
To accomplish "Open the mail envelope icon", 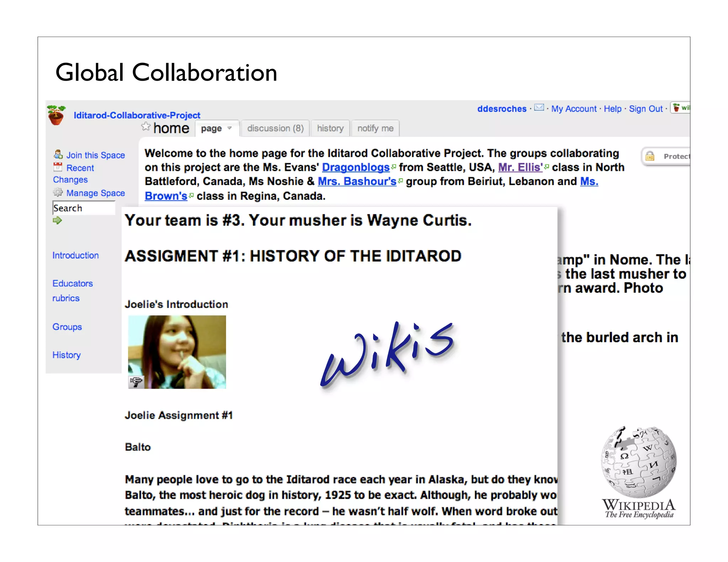I will (x=539, y=108).
